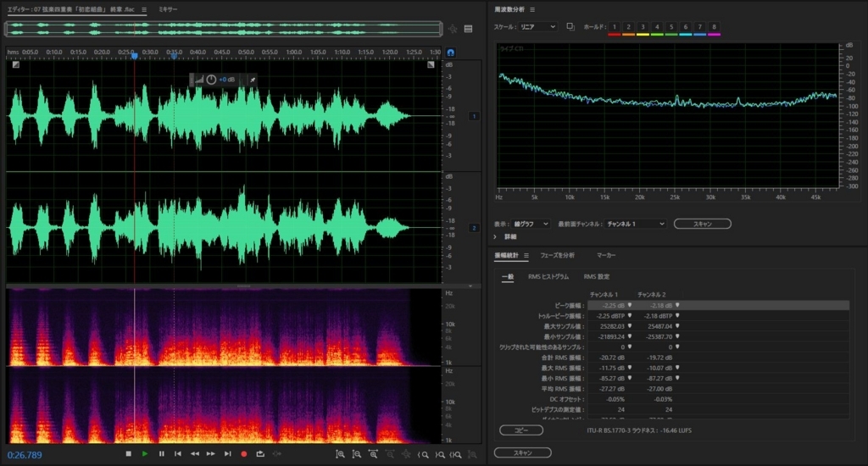This screenshot has height=466, width=868.
Task: Click collapse arrow above spectral display
Action: [x=470, y=286]
